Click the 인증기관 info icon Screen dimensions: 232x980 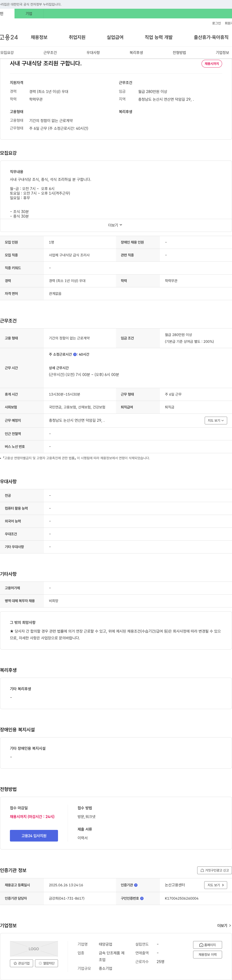tap(136, 885)
